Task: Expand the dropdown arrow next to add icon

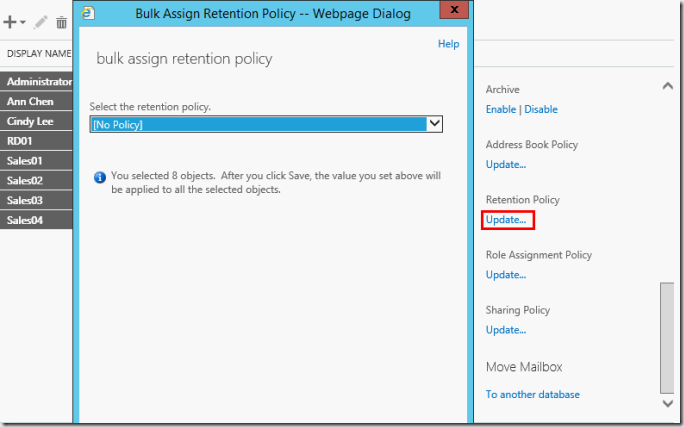Action: 25,23
